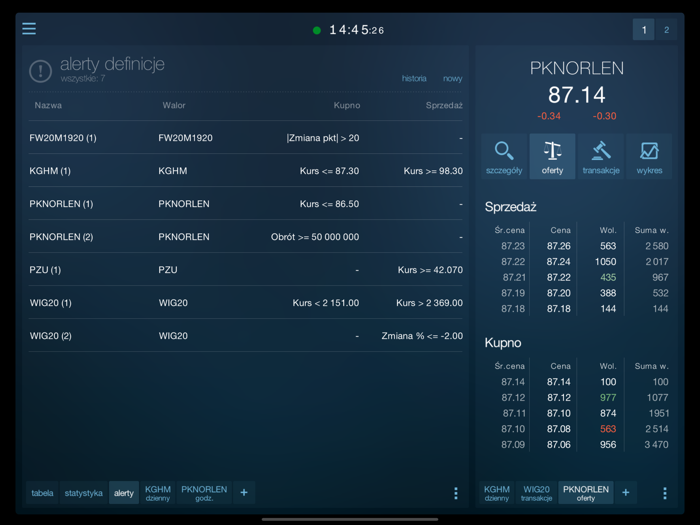Click buy volume 977 in green
Viewport: 700px width, 525px height.
coord(608,398)
